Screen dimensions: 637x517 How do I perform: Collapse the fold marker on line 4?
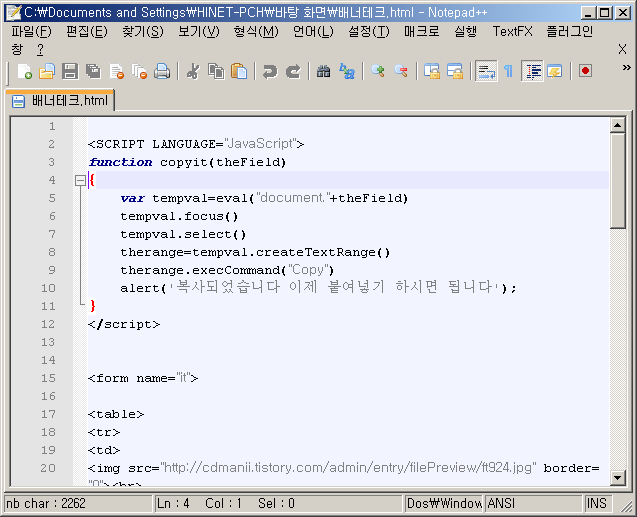tap(80, 180)
